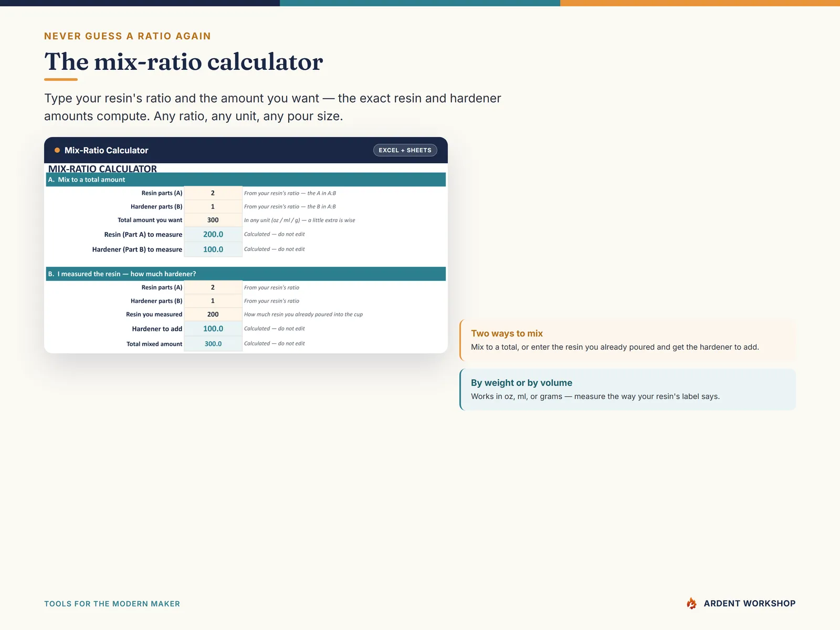Viewport: 840px width, 630px height.
Task: Click the 'TOOLS FOR THE MODERN MAKER' footer text
Action: point(112,604)
